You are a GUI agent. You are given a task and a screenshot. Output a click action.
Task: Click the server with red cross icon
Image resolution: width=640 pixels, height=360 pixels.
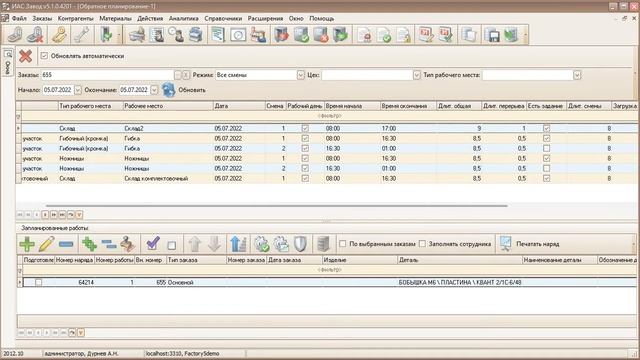(x=321, y=35)
